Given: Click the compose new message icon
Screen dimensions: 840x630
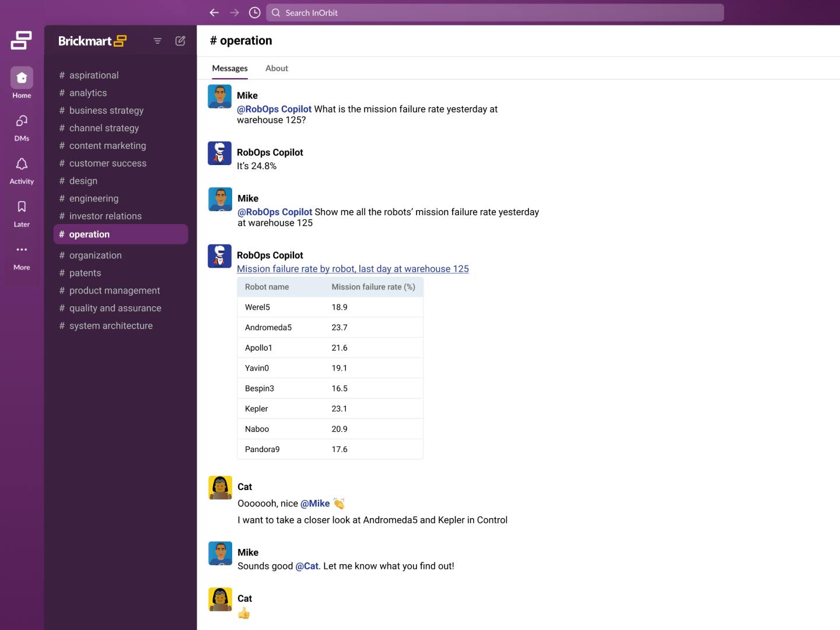Looking at the screenshot, I should tap(180, 41).
